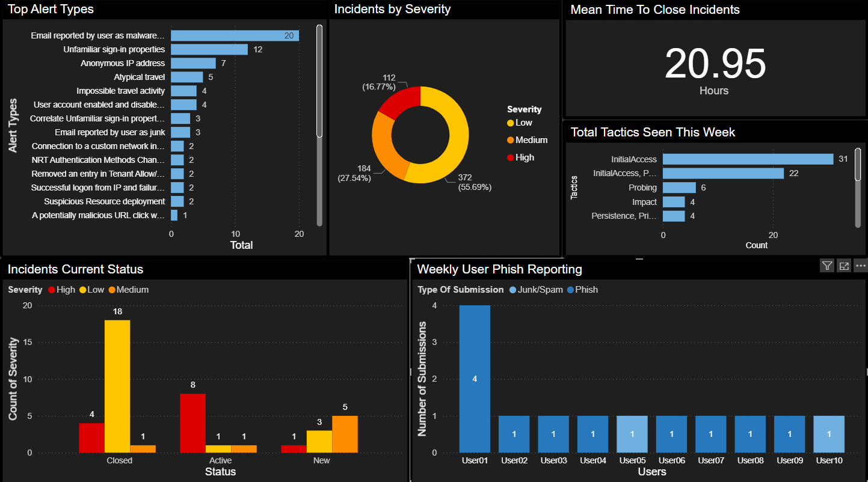868x482 pixels.
Task: Click the Mean Time To Close Incidents title
Action: click(x=655, y=10)
